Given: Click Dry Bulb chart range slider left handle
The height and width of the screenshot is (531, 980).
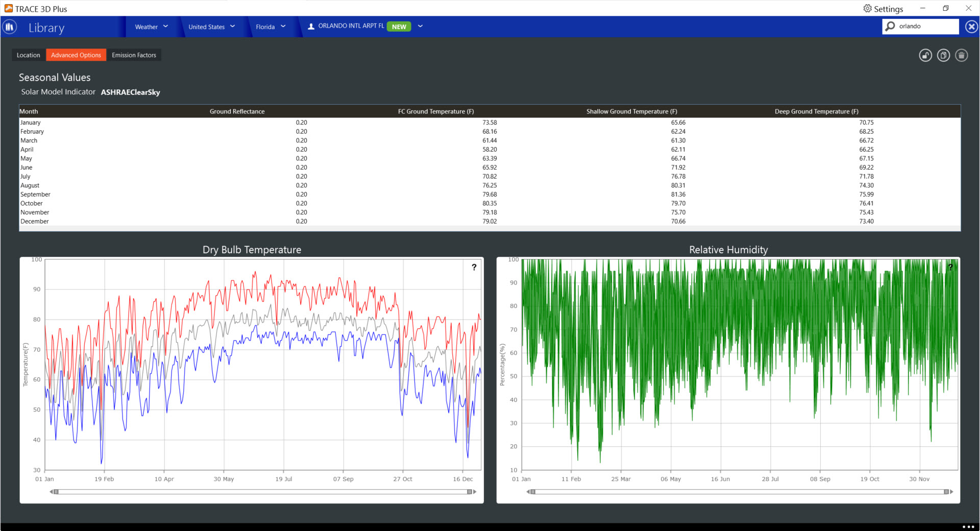Looking at the screenshot, I should [x=56, y=492].
